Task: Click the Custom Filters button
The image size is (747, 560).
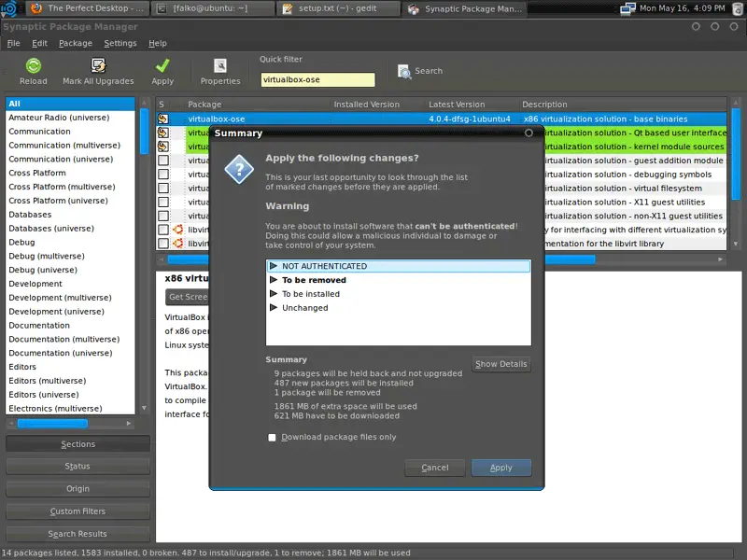Action: [x=78, y=511]
